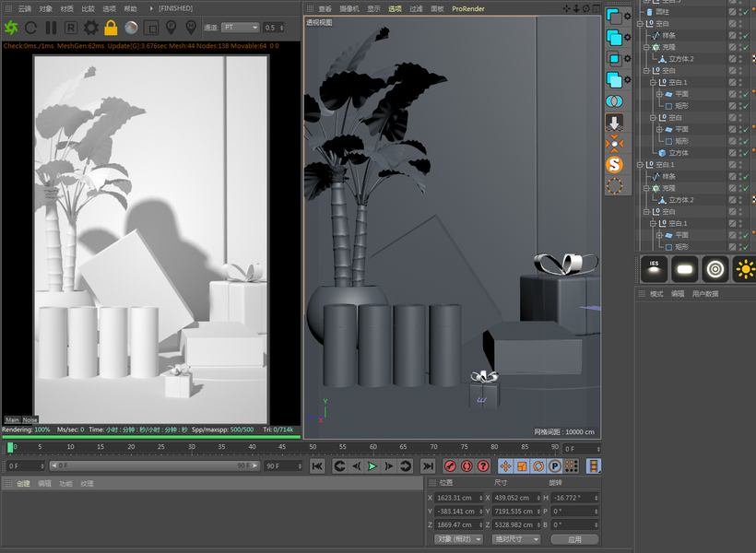The width and height of the screenshot is (756, 553).
Task: Switch to the Main render tab
Action: click(x=12, y=420)
